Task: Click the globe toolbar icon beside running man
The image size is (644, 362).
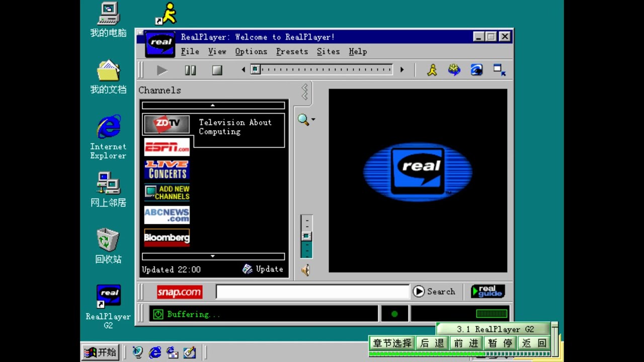Action: pyautogui.click(x=454, y=70)
